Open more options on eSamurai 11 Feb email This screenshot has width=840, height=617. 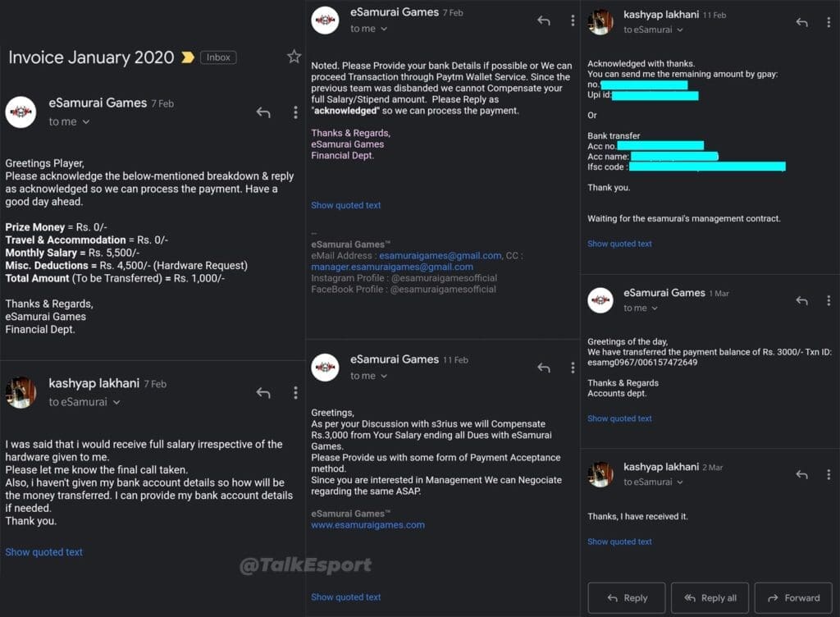pyautogui.click(x=573, y=368)
